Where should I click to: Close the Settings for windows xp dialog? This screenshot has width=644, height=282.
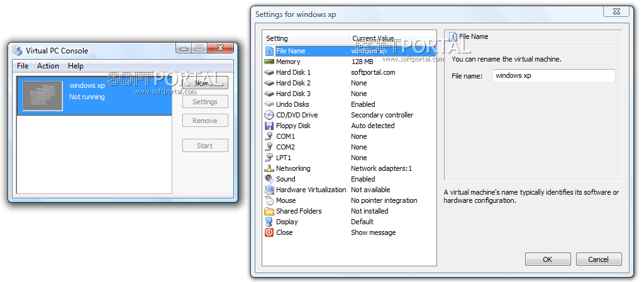(x=616, y=11)
